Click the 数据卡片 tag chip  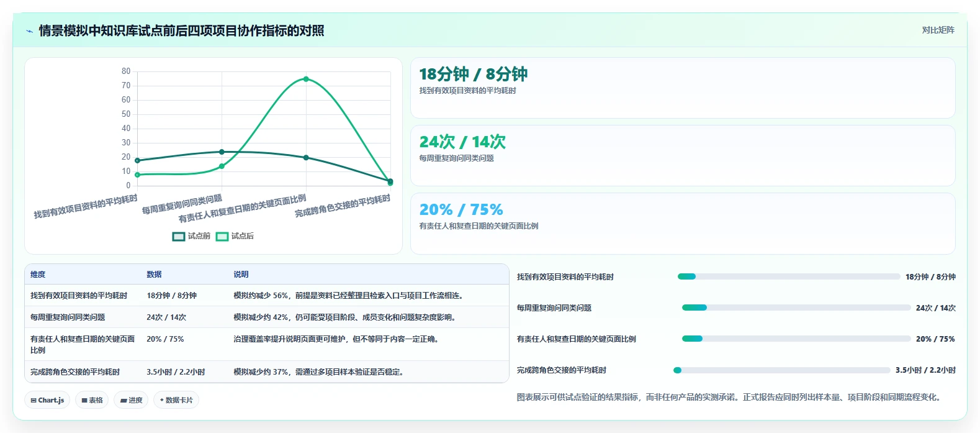click(176, 400)
